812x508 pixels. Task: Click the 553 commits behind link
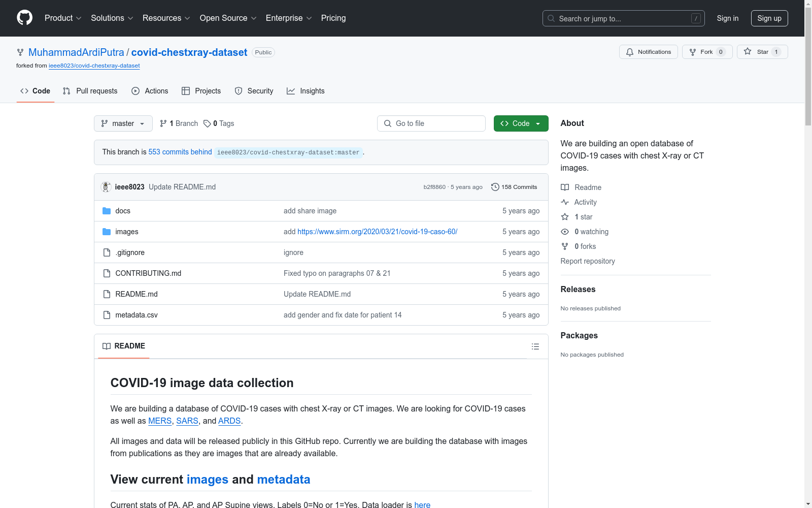[180, 152]
